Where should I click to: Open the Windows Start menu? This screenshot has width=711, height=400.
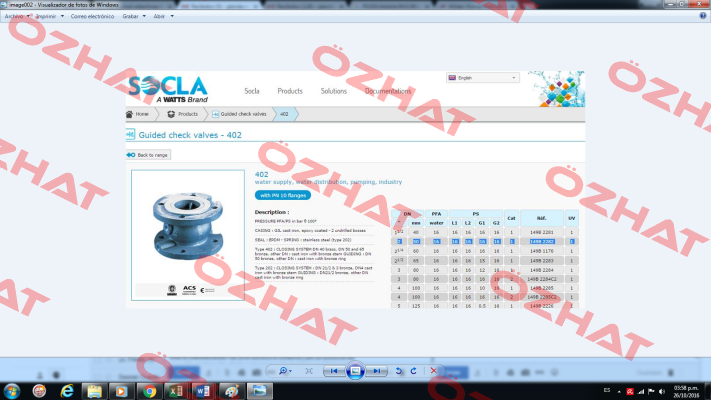tap(11, 391)
